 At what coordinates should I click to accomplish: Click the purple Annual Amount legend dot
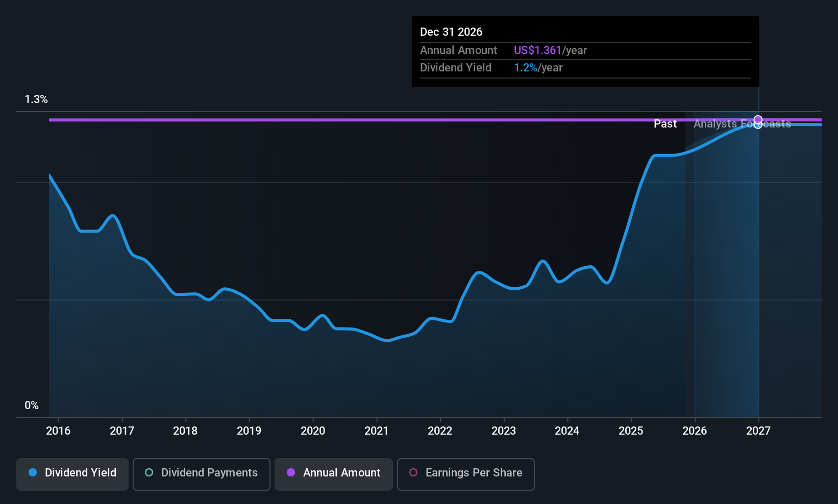point(291,473)
